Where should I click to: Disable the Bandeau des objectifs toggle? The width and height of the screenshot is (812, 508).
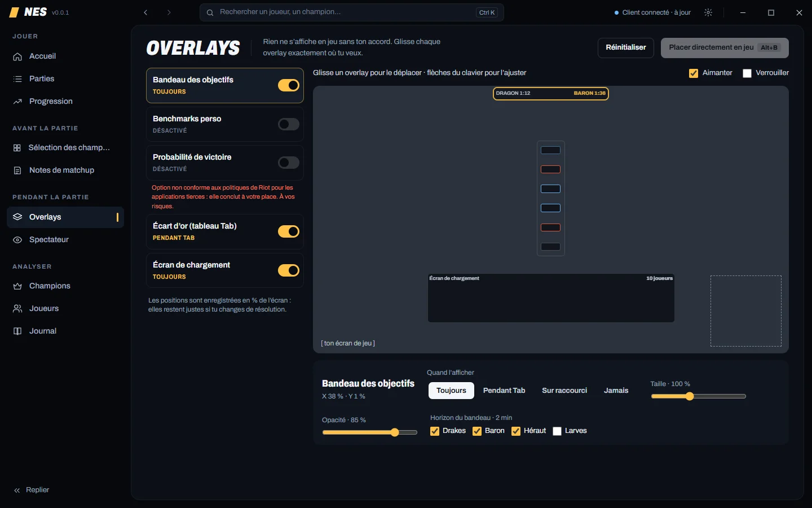[x=289, y=85]
